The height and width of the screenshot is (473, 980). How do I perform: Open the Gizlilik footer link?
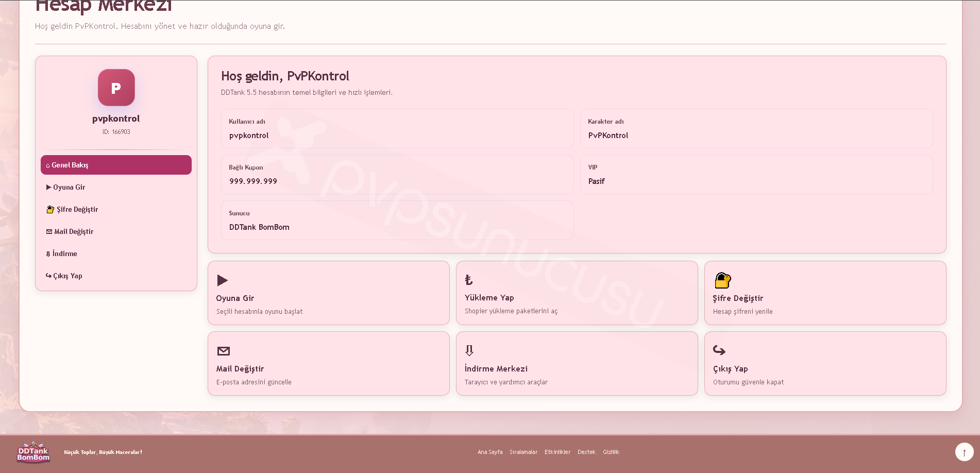[611, 452]
